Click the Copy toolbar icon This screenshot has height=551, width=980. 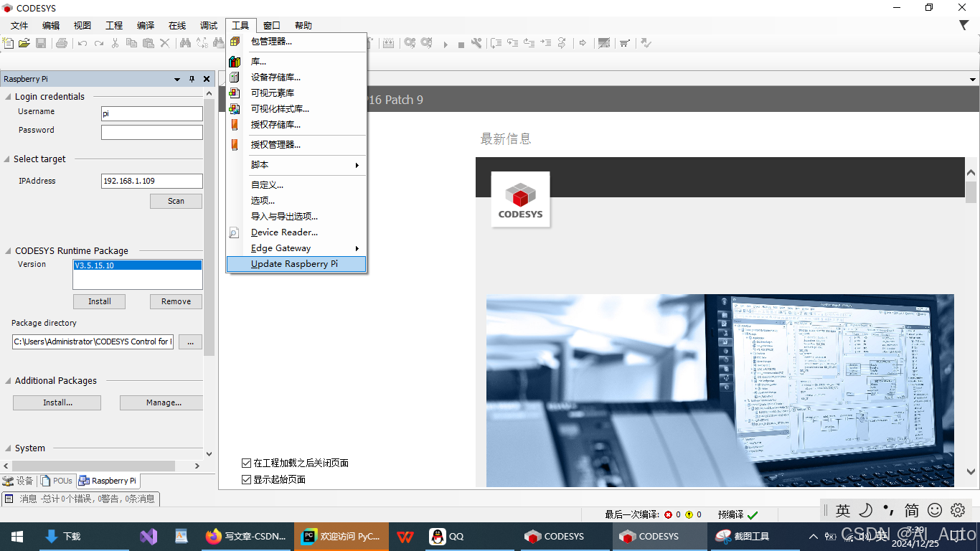click(x=131, y=43)
